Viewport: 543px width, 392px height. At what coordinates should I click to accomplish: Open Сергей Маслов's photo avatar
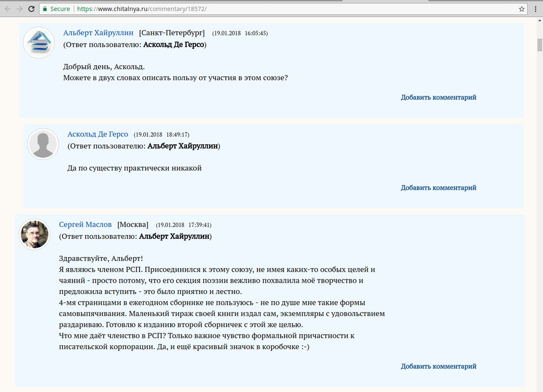pos(34,234)
